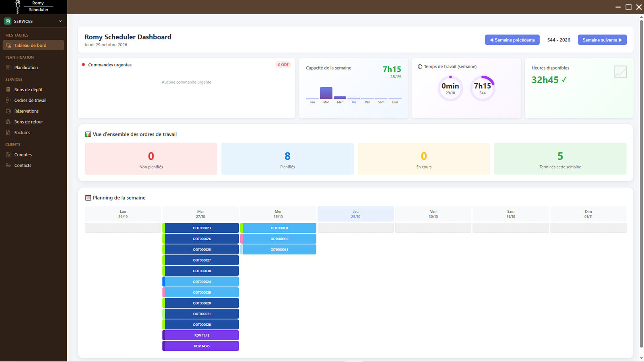Click the Romy Scheduler logo icon
Screen dimensions: 644x362
18,6
